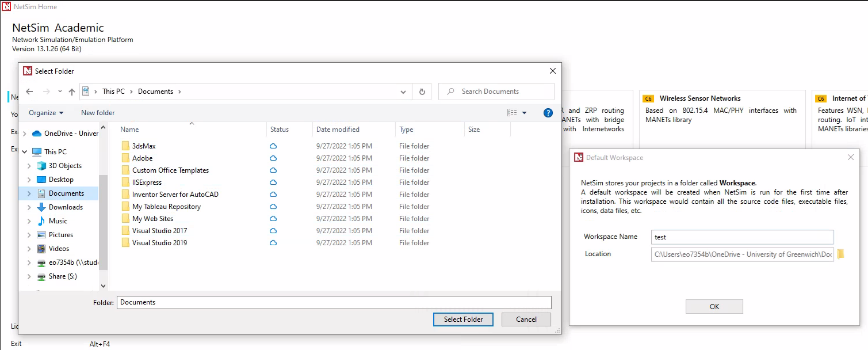Screen dimensions: 868x350
Task: Navigate up one folder level
Action: pyautogui.click(x=71, y=91)
